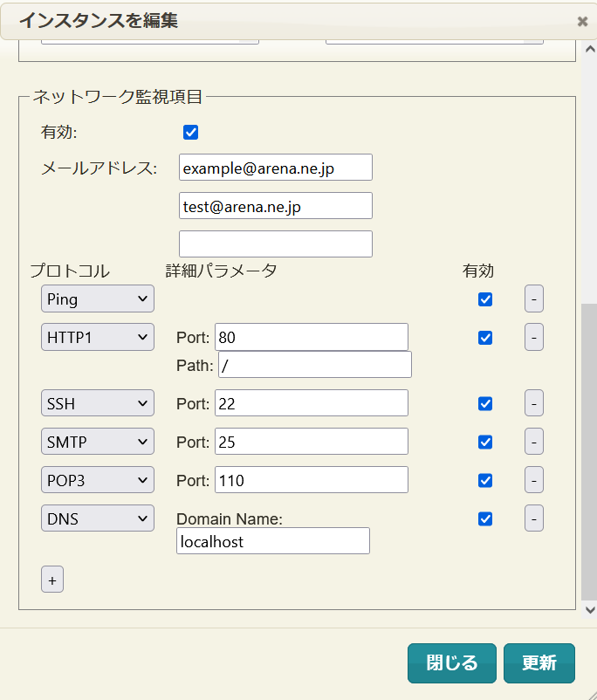Click the SSH Port field showing 22
This screenshot has height=700, width=597.
coord(312,403)
